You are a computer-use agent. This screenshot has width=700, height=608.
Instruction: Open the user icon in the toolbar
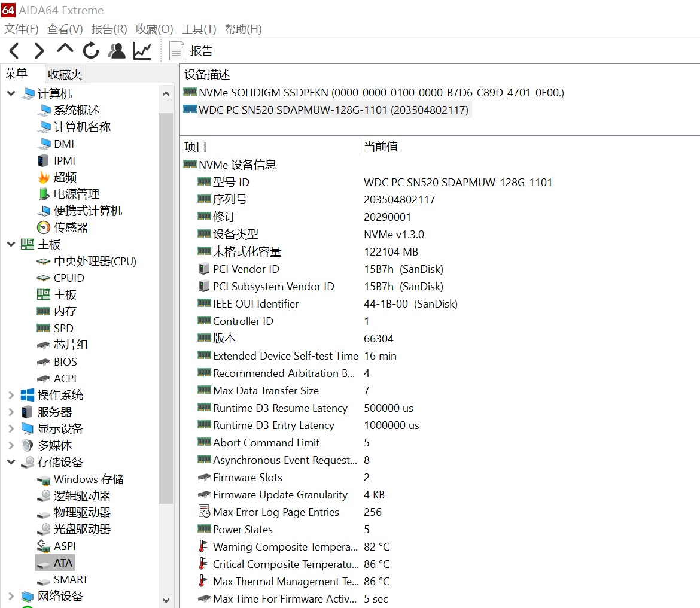[117, 51]
